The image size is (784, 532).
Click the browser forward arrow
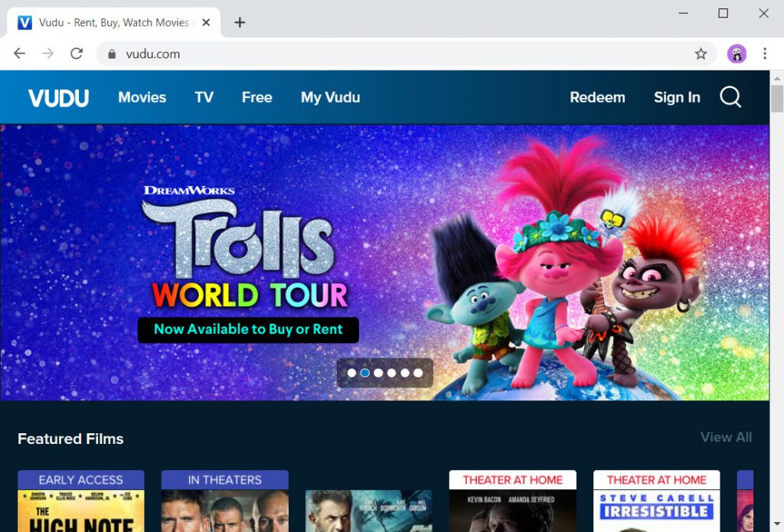48,54
